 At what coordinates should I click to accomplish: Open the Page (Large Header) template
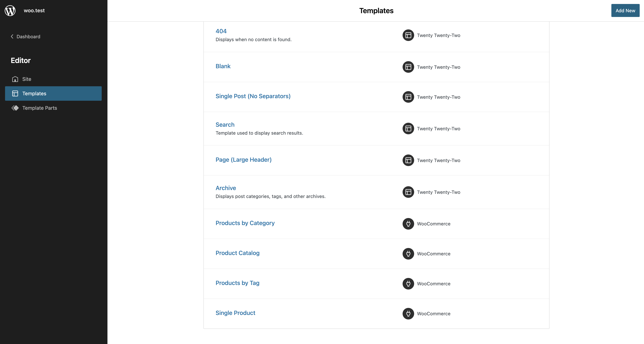244,160
